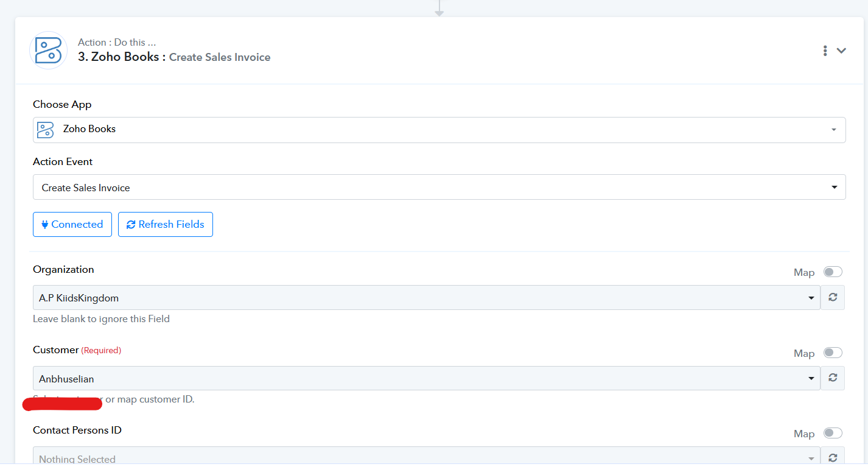Open the Choose App dropdown
The height and width of the screenshot is (475, 868).
[x=439, y=130]
